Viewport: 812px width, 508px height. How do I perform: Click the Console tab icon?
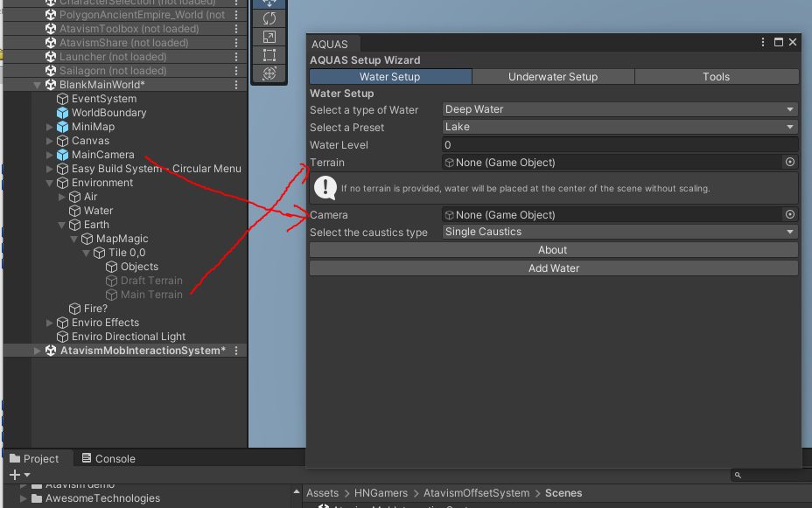[87, 458]
